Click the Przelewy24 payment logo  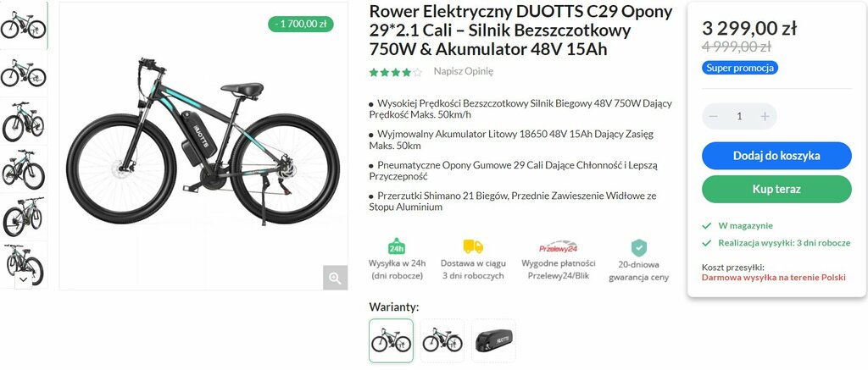pyautogui.click(x=558, y=246)
